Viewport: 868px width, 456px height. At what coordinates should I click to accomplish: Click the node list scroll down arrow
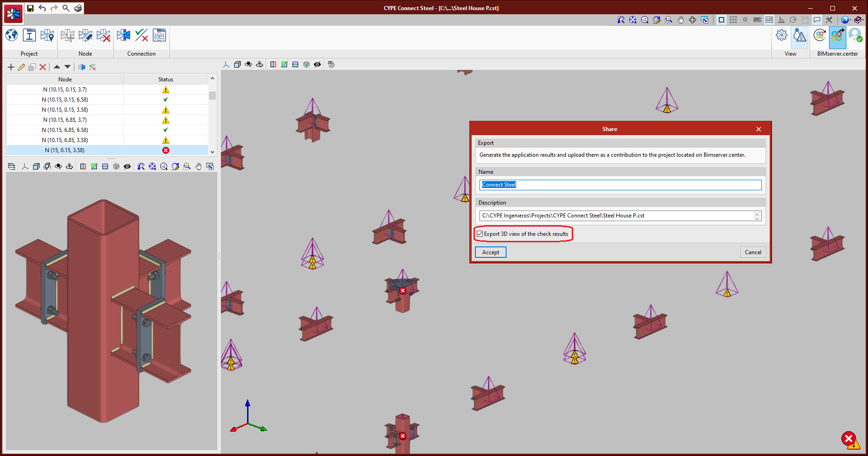point(212,152)
